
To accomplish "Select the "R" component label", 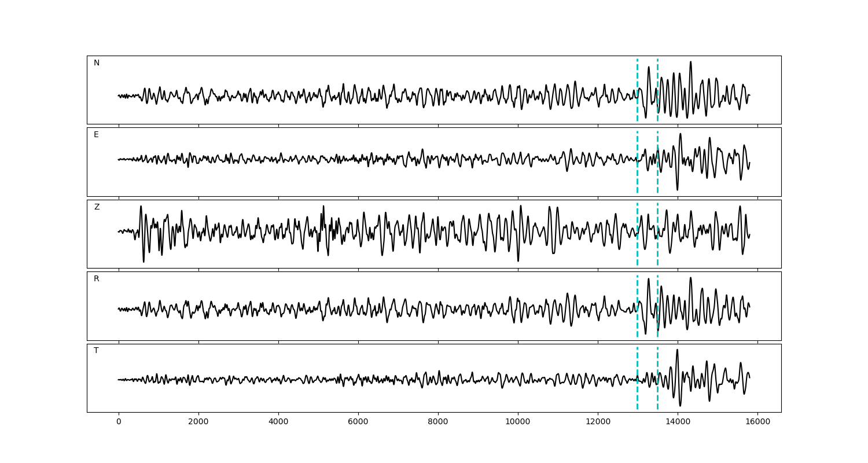I will (x=97, y=279).
